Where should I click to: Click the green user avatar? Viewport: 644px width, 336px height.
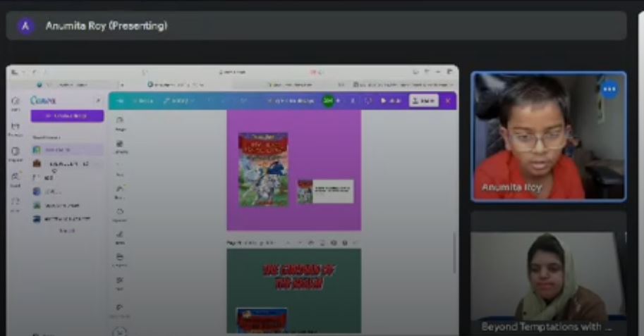(328, 101)
